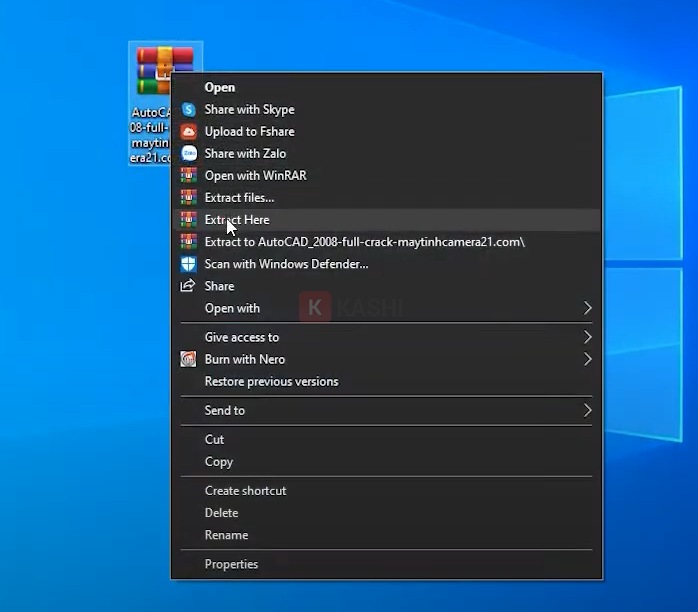Choose Open from the context menu
This screenshot has width=698, height=612.
click(x=386, y=87)
